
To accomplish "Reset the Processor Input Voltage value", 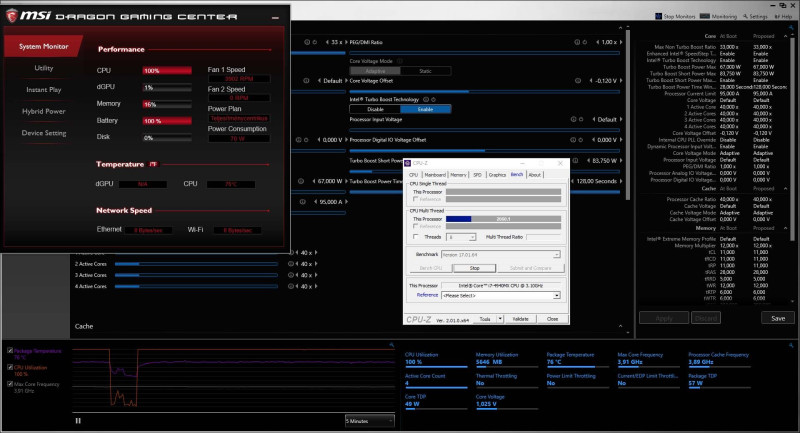I will 581,119.
